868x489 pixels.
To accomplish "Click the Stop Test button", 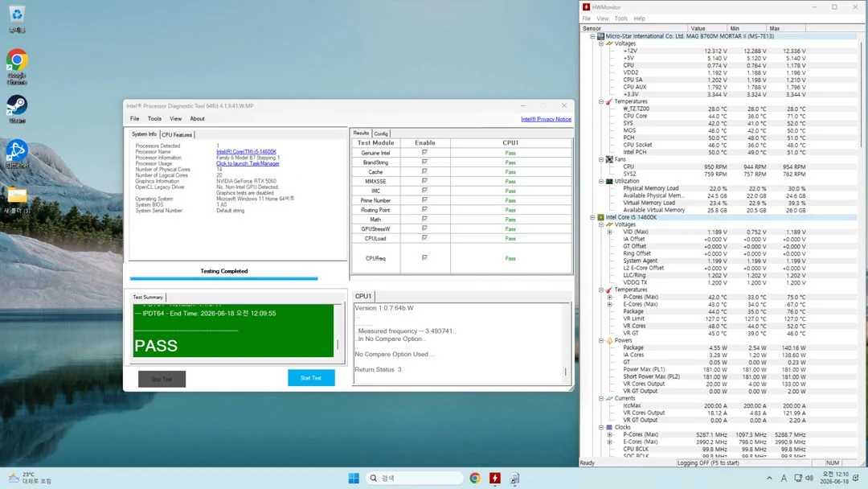I will (x=162, y=380).
